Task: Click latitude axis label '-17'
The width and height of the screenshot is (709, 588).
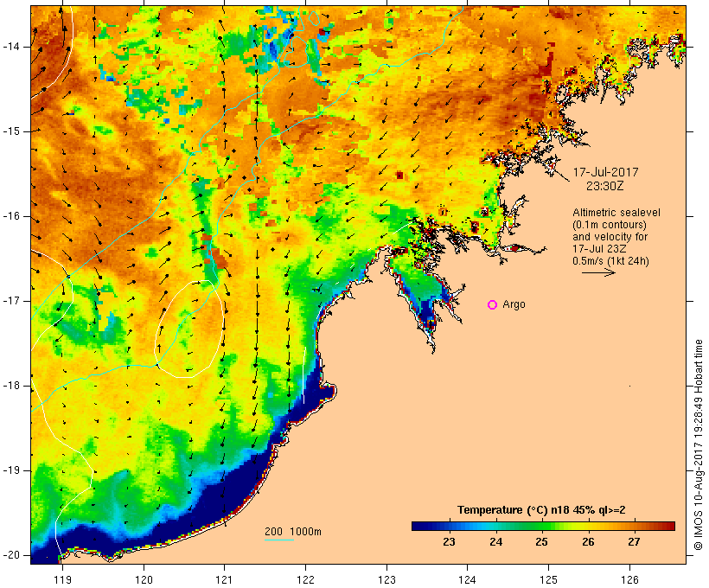Action: point(10,301)
